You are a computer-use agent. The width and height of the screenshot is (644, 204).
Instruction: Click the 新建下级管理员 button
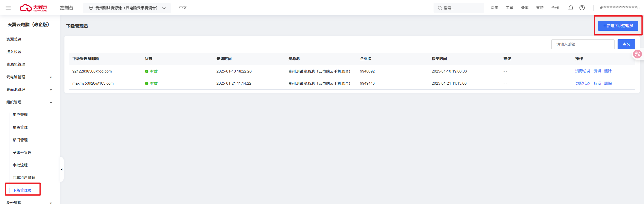pos(618,26)
